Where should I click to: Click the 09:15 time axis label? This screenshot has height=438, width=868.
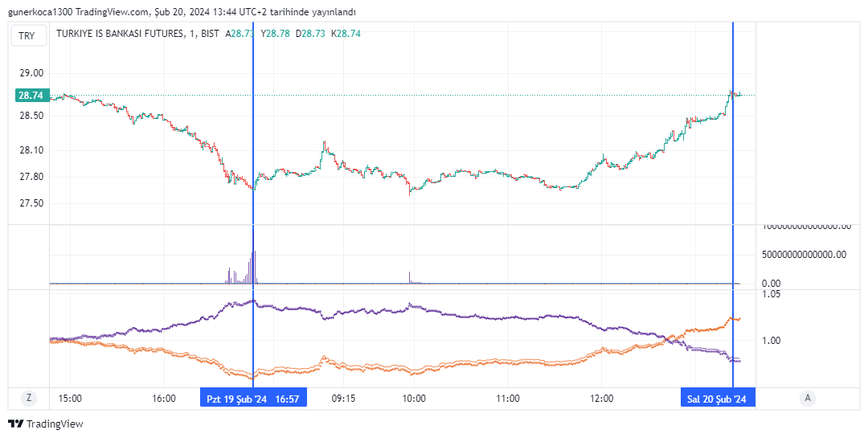coord(343,398)
